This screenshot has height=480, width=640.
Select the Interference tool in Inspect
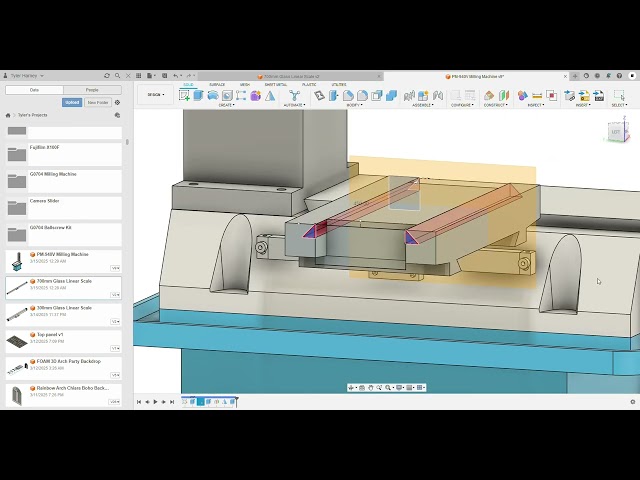click(551, 96)
